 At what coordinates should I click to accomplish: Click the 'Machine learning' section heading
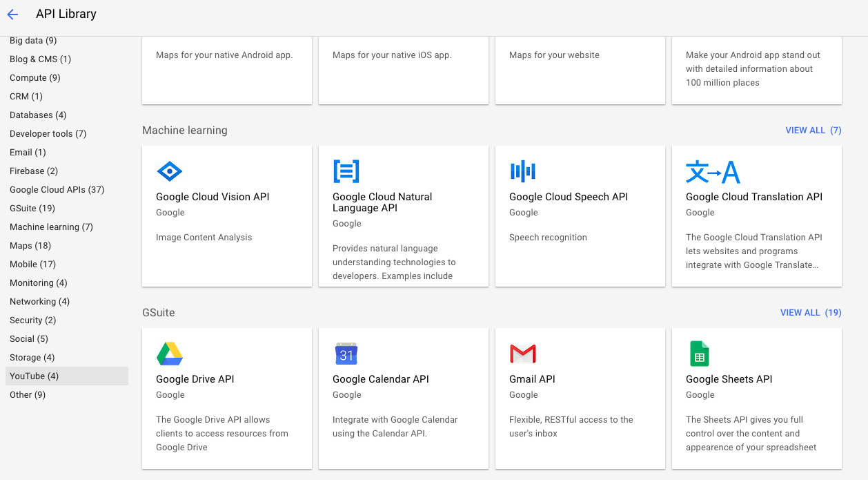tap(185, 131)
